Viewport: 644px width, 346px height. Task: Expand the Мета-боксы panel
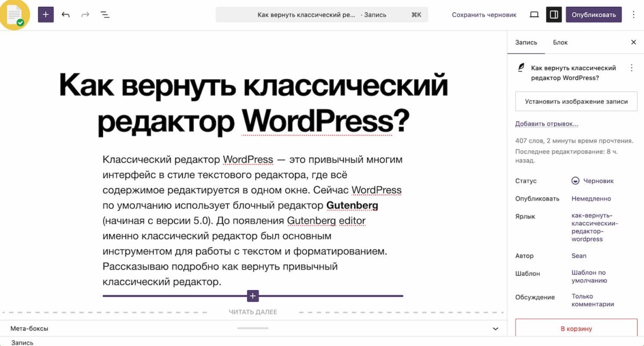point(495,328)
